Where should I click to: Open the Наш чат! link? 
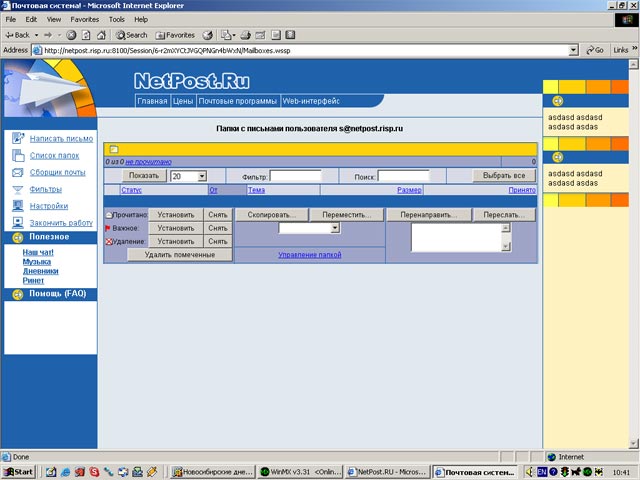pyautogui.click(x=38, y=252)
